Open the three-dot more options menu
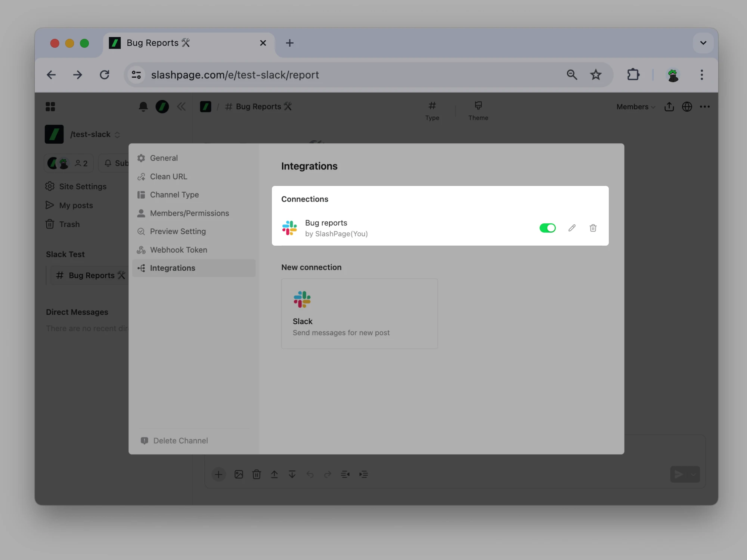 pyautogui.click(x=705, y=107)
